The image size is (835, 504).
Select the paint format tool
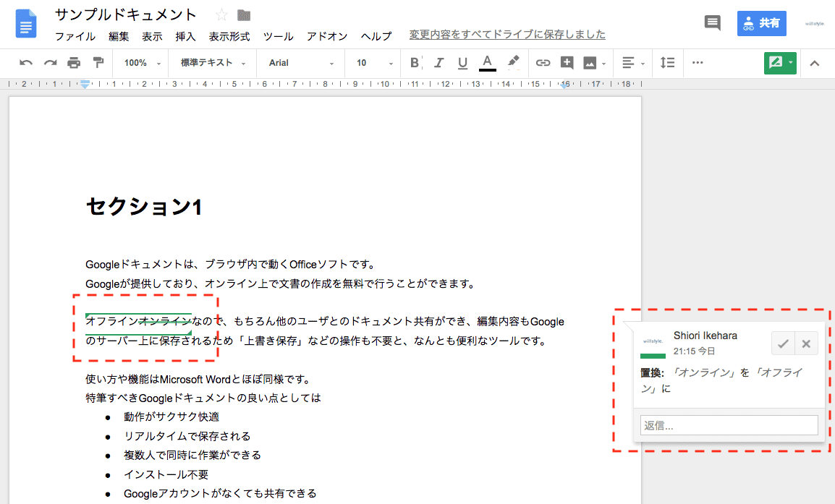[98, 63]
